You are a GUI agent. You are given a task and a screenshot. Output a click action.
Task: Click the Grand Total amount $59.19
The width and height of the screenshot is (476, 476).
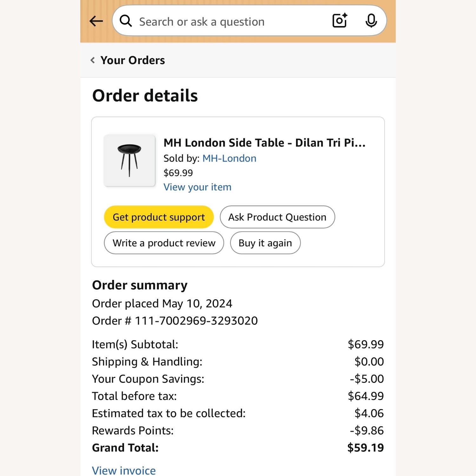(x=365, y=448)
